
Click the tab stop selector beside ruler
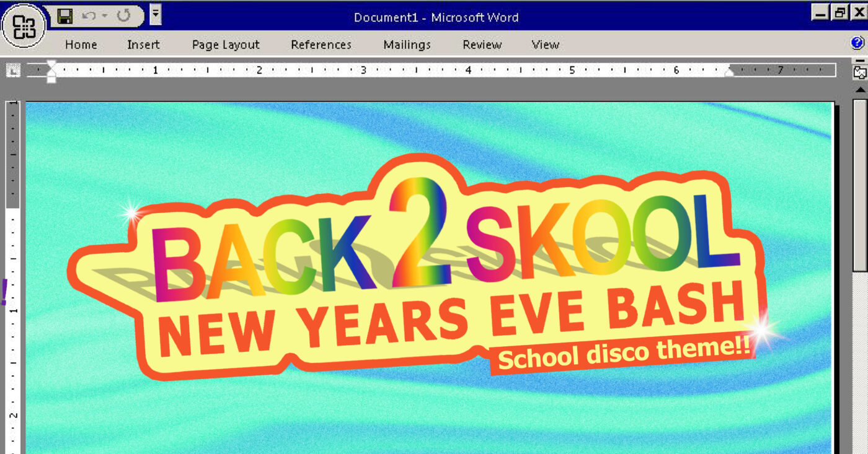tap(12, 71)
